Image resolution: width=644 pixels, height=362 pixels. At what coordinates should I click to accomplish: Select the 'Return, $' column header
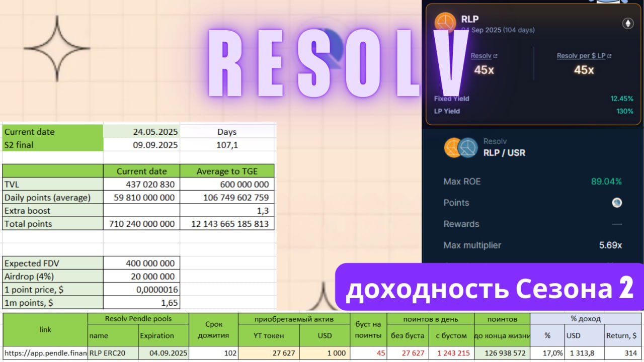(623, 335)
